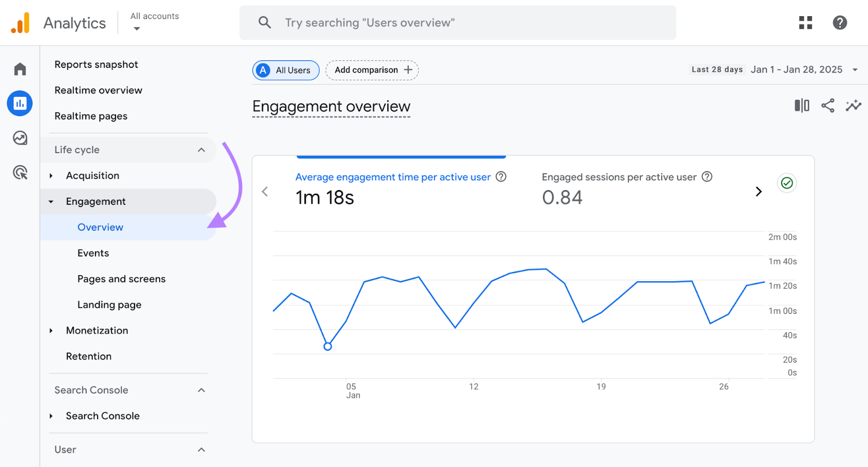Select Engaged sessions per active user metric
The height and width of the screenshot is (467, 868).
coord(618,178)
